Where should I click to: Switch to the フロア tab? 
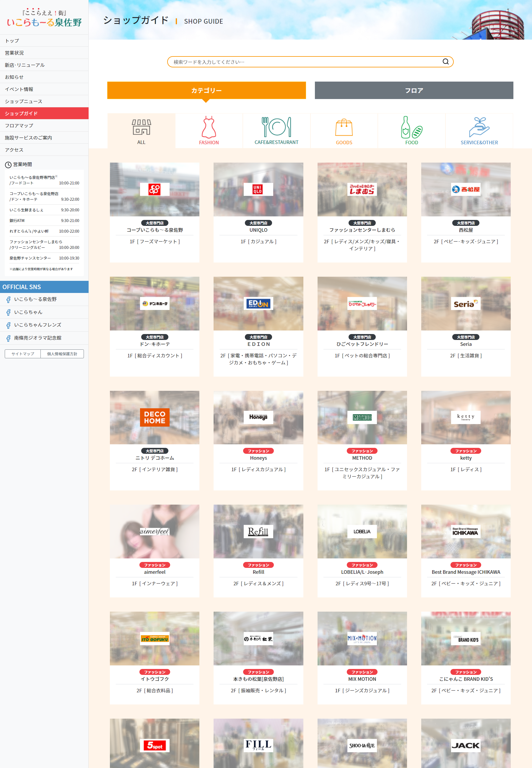[x=414, y=90]
